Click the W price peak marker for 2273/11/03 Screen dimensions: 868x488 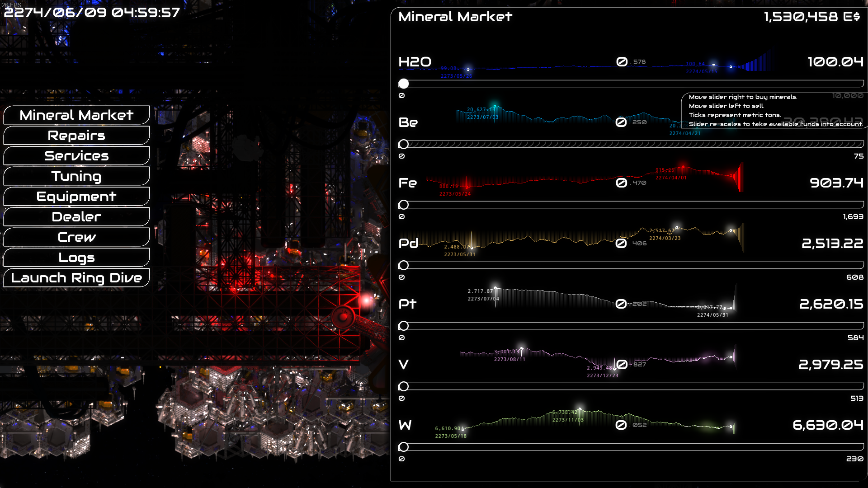tap(580, 409)
